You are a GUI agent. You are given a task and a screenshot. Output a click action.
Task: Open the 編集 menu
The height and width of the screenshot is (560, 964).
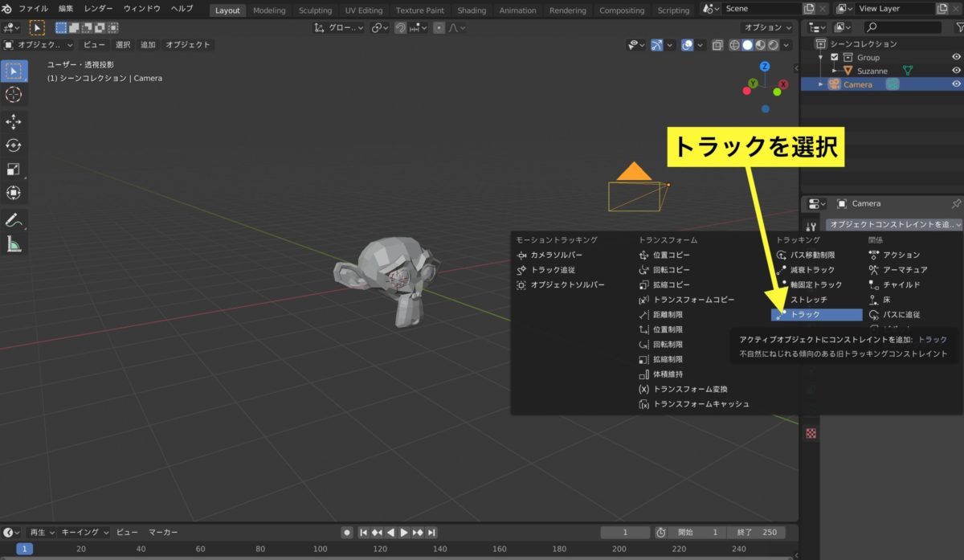[x=66, y=9]
